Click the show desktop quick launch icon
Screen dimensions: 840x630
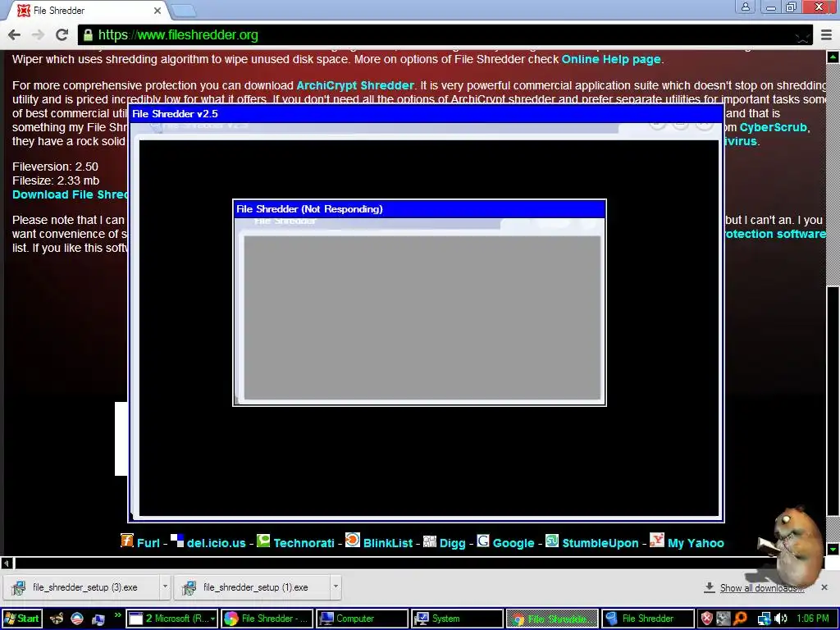(x=98, y=619)
